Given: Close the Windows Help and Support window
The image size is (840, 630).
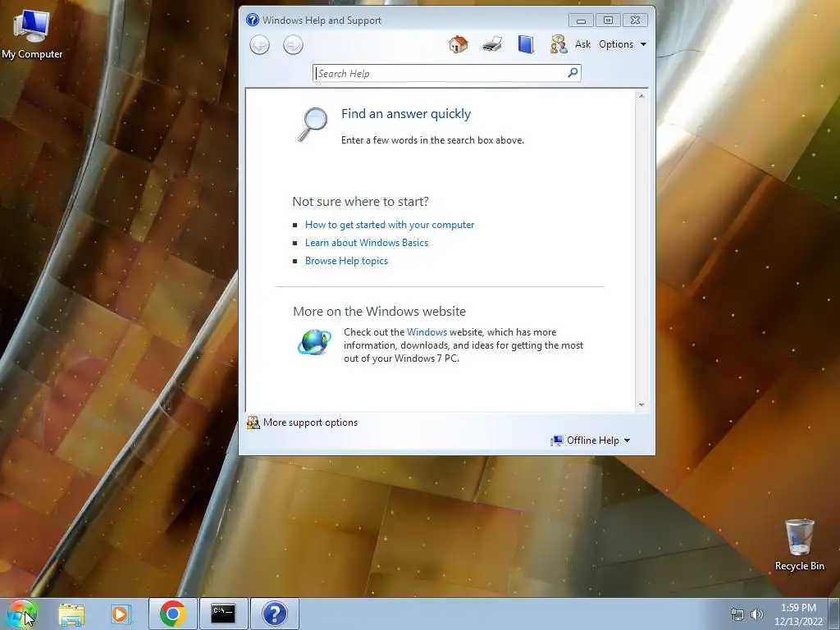Looking at the screenshot, I should click(636, 21).
